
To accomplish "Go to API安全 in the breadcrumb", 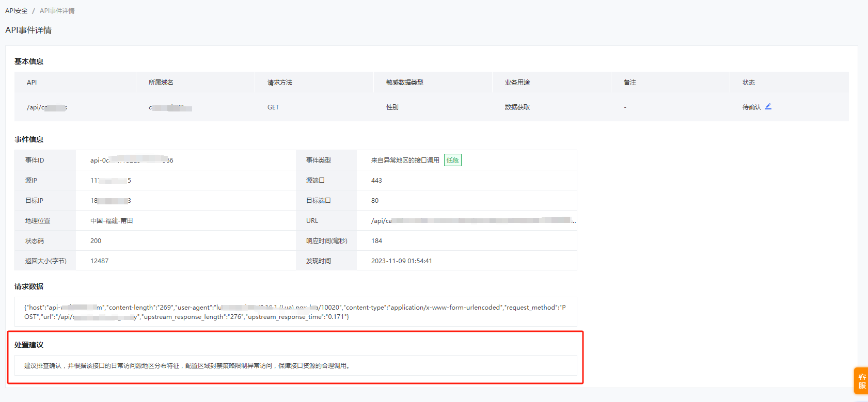I will pos(17,11).
